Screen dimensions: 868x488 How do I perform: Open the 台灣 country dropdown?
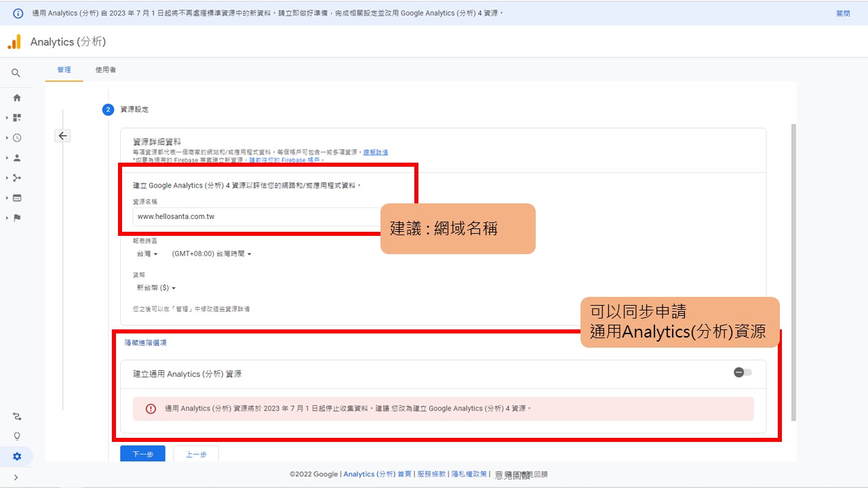tap(147, 254)
